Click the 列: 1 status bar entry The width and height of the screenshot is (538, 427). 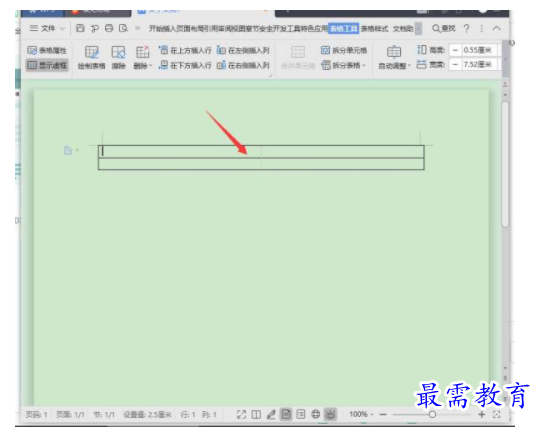click(x=209, y=415)
